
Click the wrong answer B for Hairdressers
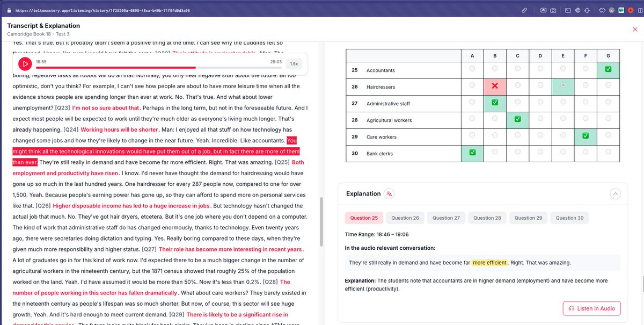click(495, 86)
